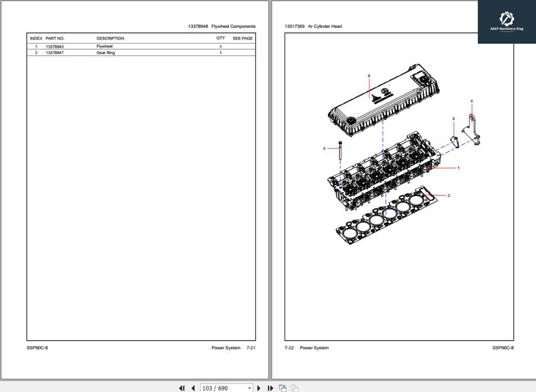The image size is (536, 392).
Task: Jump to the first page double-arrow icon
Action: [x=182, y=388]
